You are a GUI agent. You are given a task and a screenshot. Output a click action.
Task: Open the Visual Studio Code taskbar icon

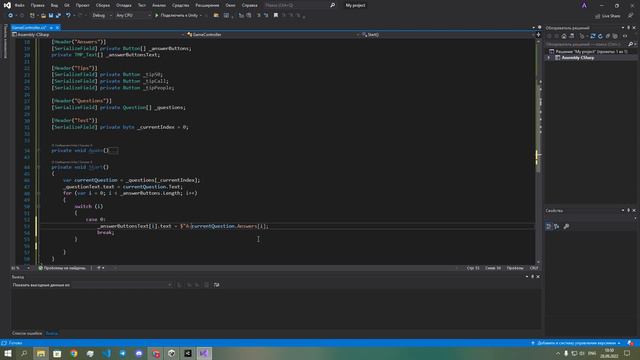point(107,353)
